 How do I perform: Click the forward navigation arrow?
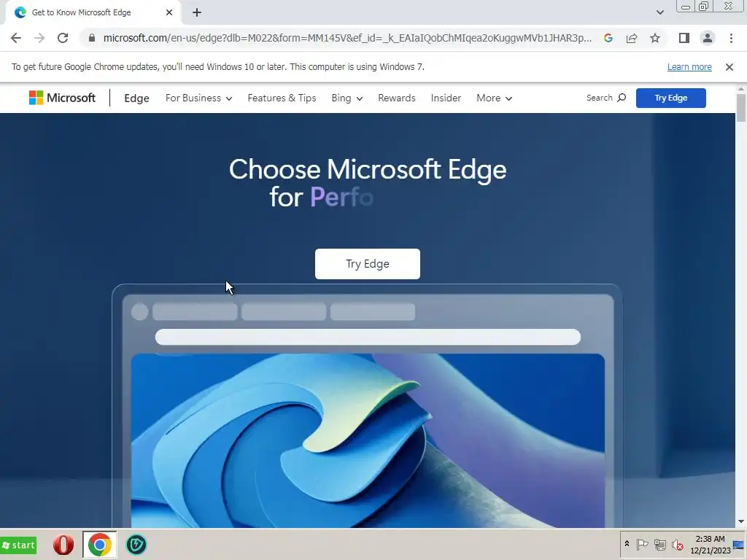[39, 38]
